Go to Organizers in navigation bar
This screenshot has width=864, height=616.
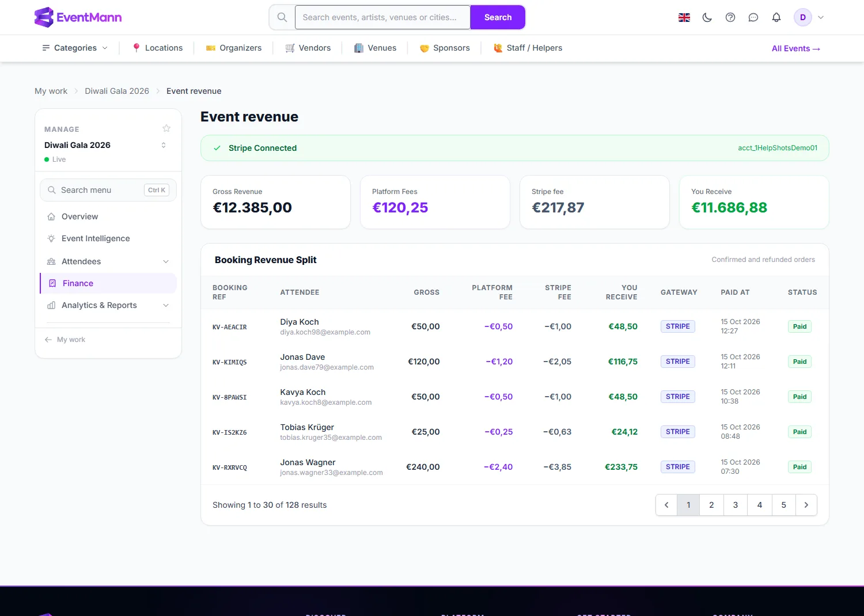(x=234, y=48)
